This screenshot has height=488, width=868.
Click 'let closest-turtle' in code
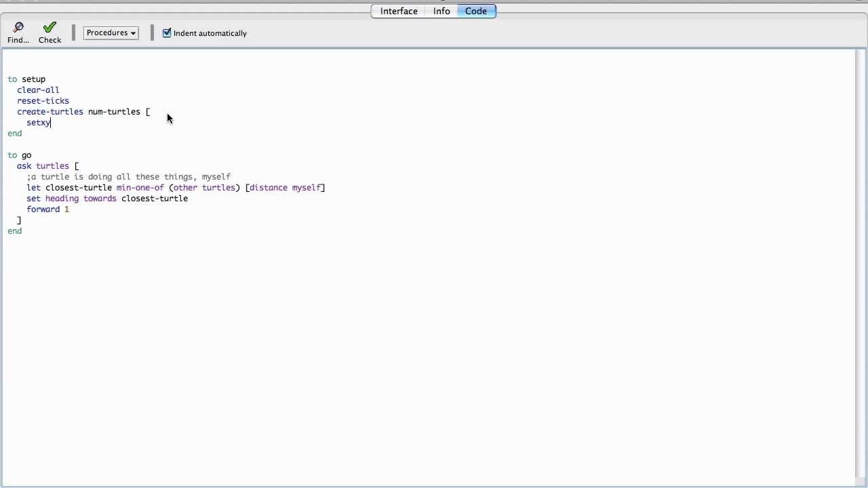click(69, 188)
